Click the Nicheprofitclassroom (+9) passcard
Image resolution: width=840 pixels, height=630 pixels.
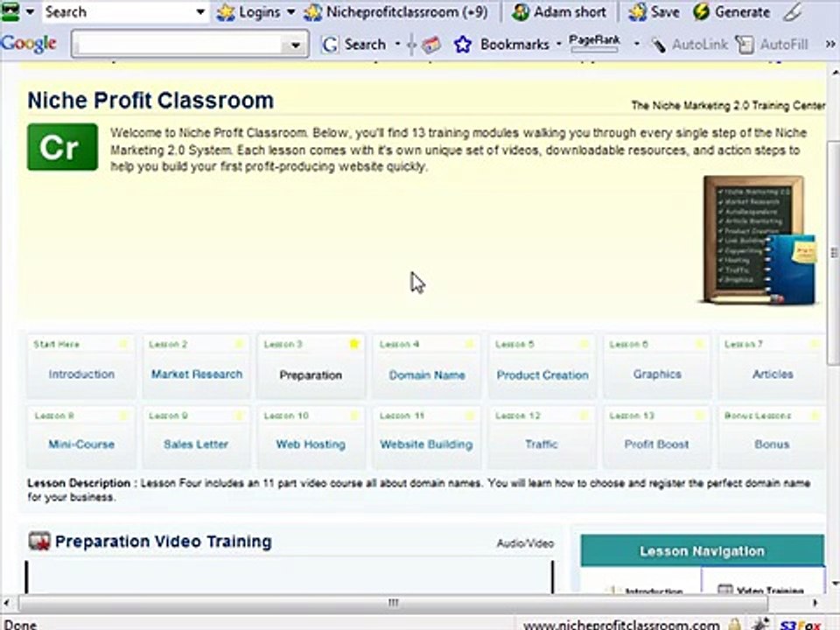click(395, 11)
